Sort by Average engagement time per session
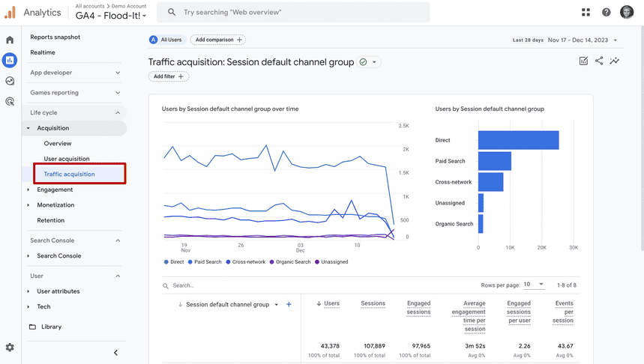 click(x=469, y=316)
